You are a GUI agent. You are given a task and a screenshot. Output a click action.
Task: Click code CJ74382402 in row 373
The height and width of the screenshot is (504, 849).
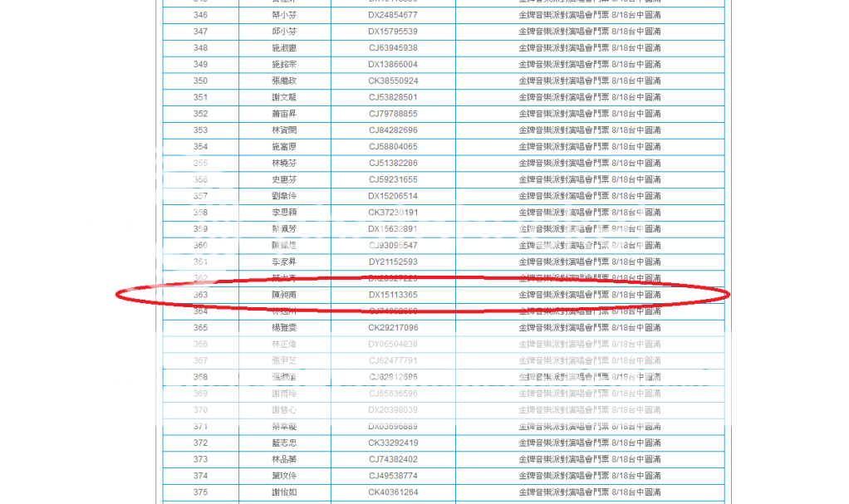click(x=393, y=459)
